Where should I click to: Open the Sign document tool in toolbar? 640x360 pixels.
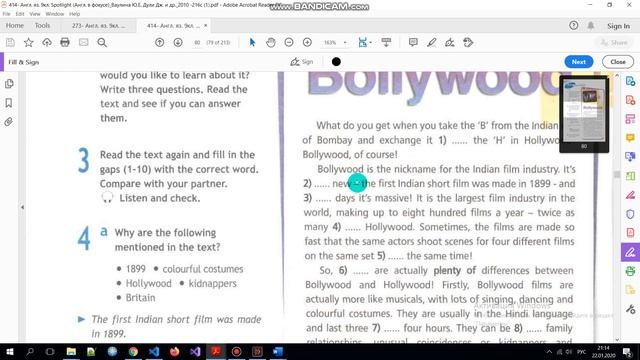click(x=450, y=42)
